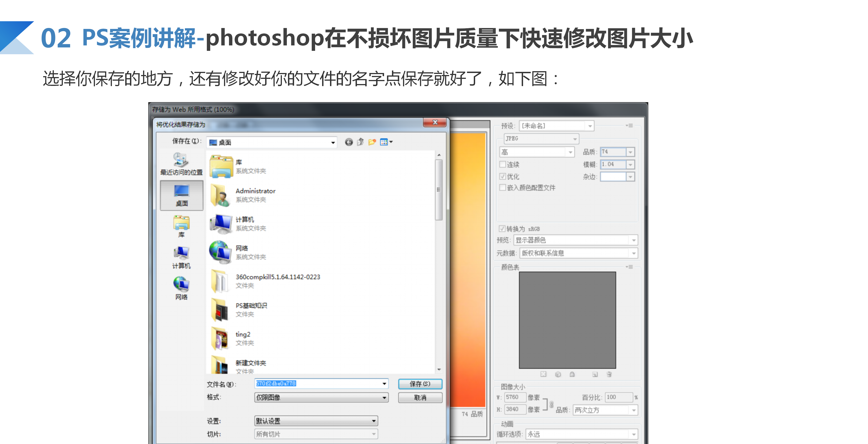Expand the 文件名 dropdown arrow

(x=384, y=384)
